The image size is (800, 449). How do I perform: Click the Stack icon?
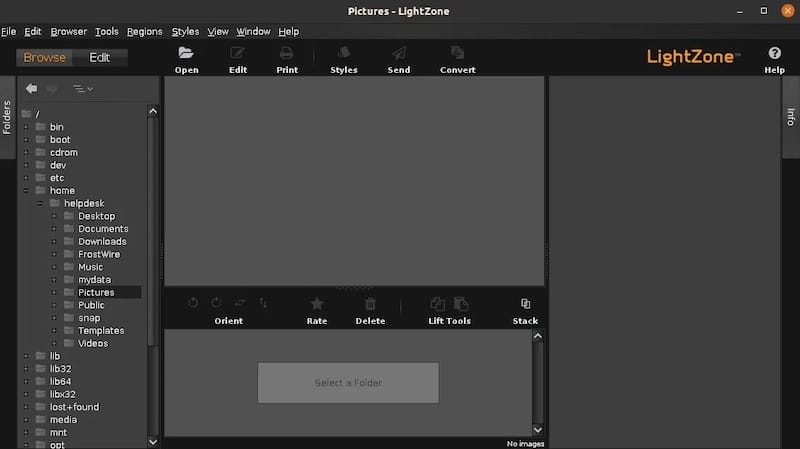pyautogui.click(x=526, y=304)
